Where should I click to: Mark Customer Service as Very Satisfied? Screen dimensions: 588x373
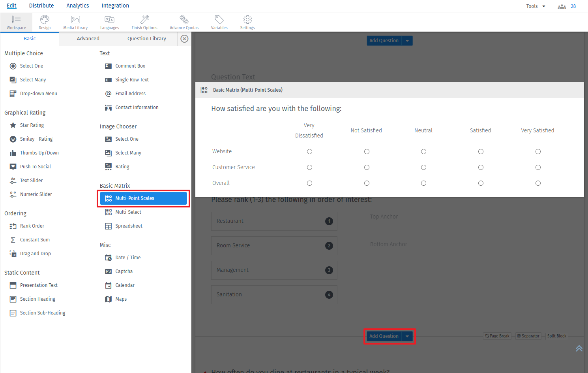click(x=537, y=167)
